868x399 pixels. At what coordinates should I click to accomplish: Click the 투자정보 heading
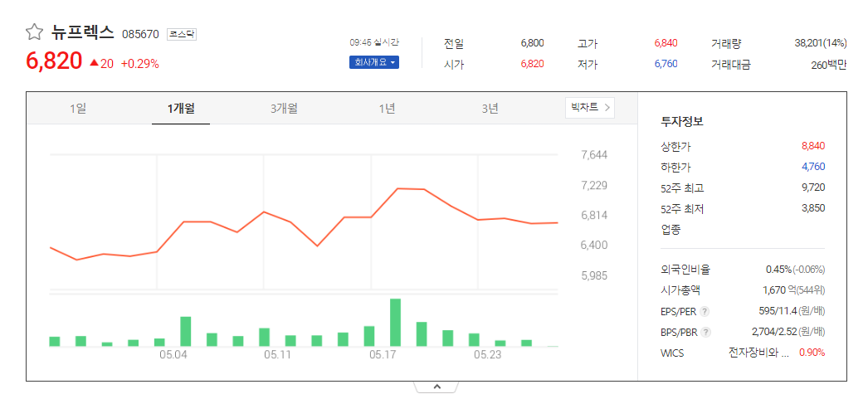pos(682,122)
